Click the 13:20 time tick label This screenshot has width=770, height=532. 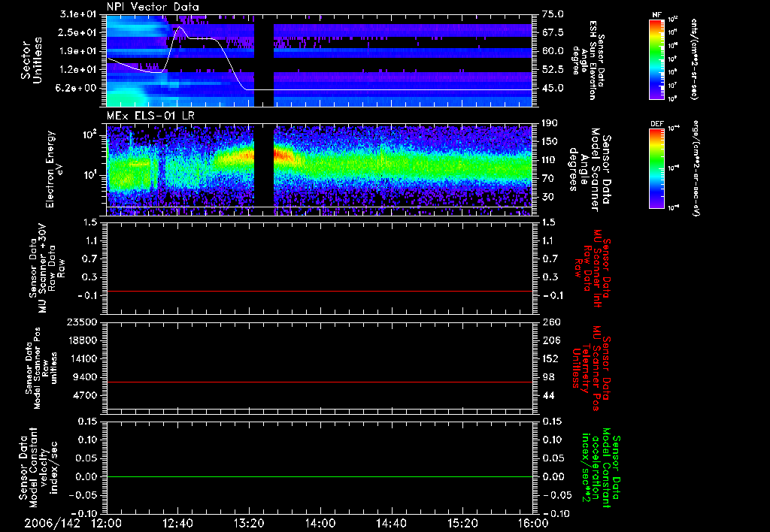(x=249, y=523)
